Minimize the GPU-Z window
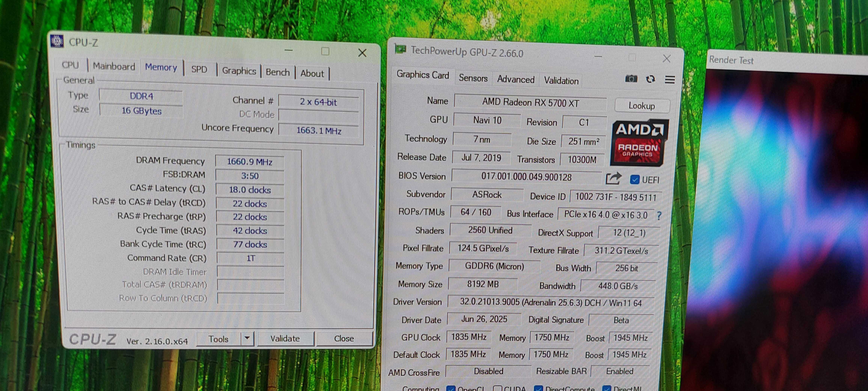The width and height of the screenshot is (868, 391). coord(598,56)
